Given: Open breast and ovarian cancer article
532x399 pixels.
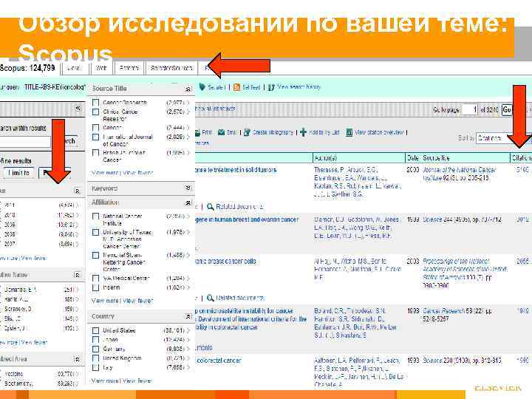Looking at the screenshot, I should 247,219.
